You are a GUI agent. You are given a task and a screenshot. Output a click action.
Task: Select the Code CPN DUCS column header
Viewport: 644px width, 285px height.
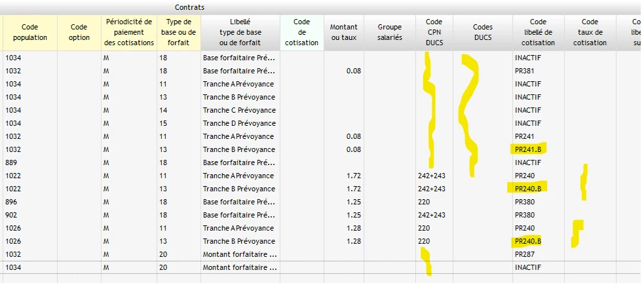pos(434,33)
